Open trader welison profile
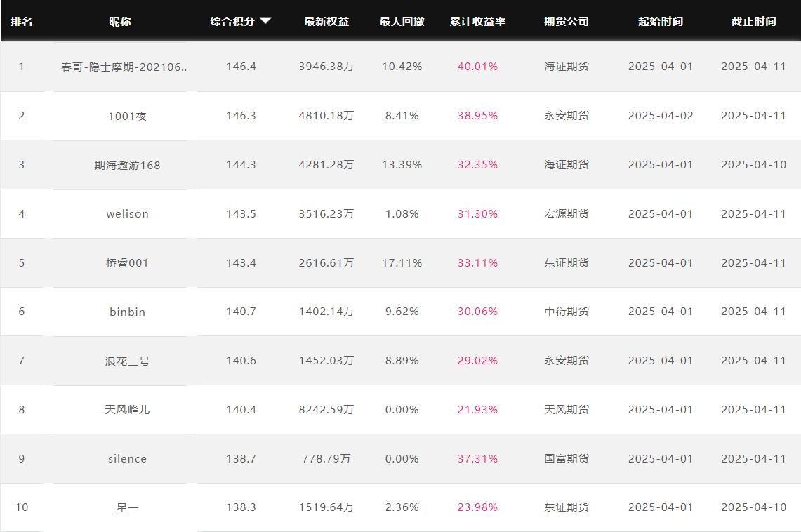Image resolution: width=801 pixels, height=532 pixels. tap(127, 214)
